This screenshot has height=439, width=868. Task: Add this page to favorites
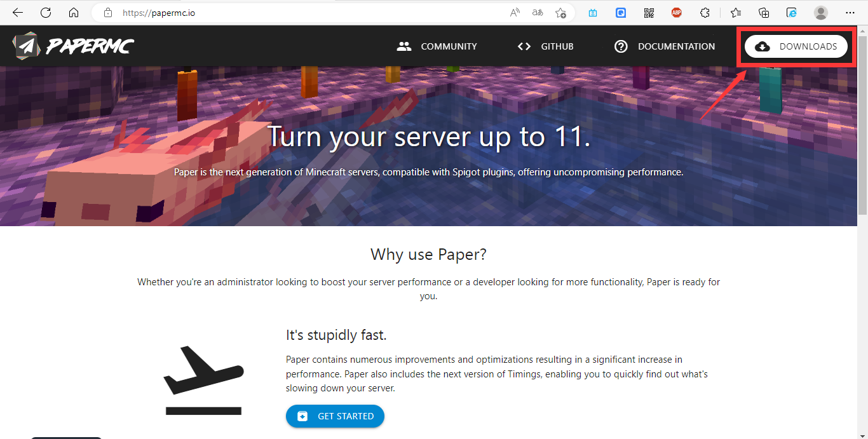pos(560,13)
